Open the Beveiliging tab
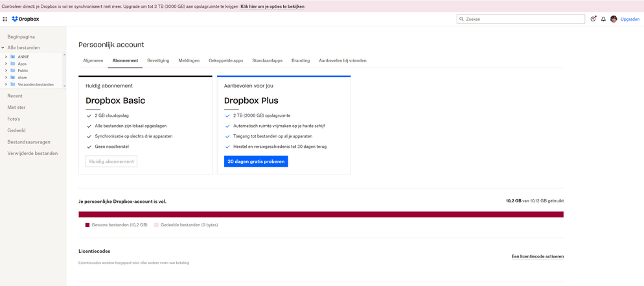This screenshot has width=644, height=286. click(158, 60)
